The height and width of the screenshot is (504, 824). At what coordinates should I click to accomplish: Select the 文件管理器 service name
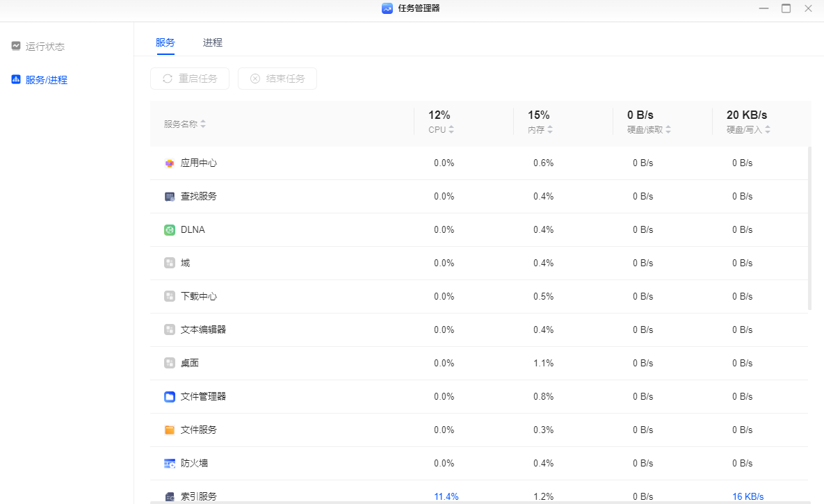203,396
